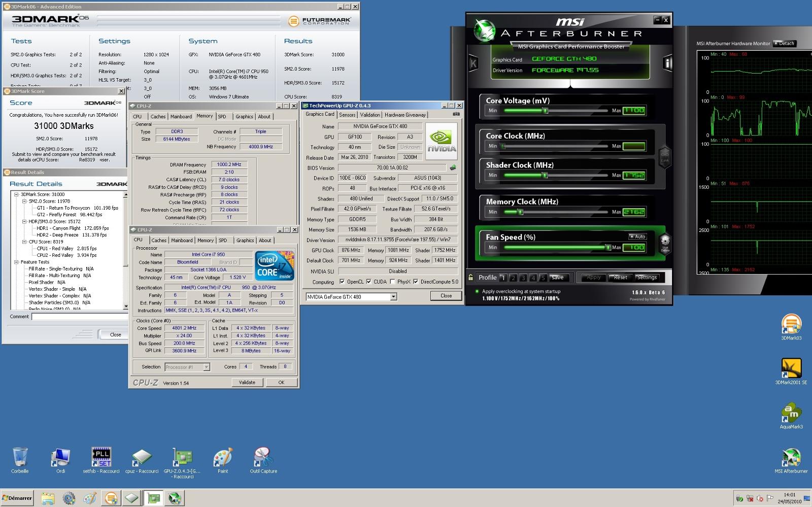Switch to Validation tab in GPU-Z

point(370,115)
